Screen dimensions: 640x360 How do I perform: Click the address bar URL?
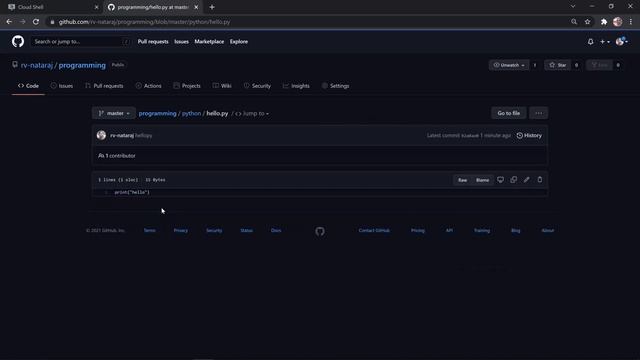(144, 22)
